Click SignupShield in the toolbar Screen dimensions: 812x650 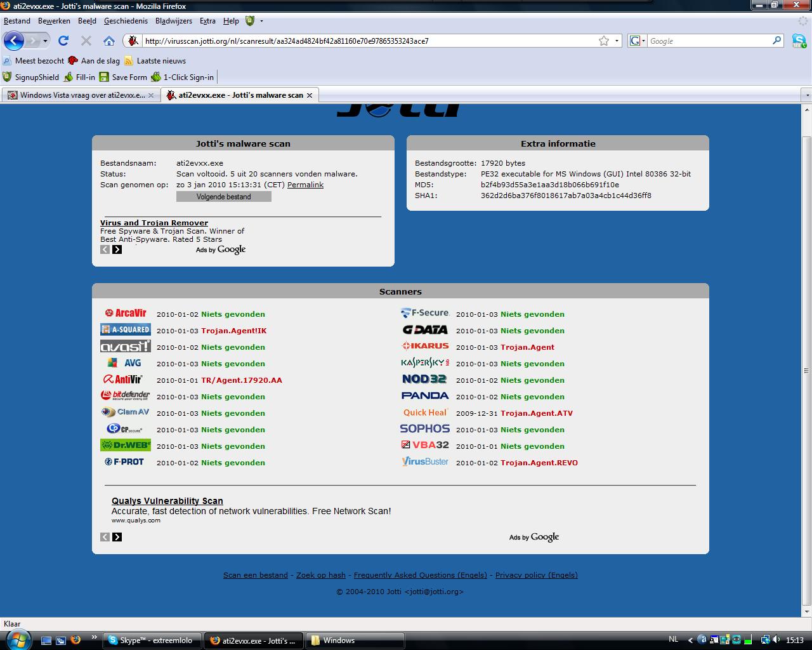pyautogui.click(x=31, y=77)
